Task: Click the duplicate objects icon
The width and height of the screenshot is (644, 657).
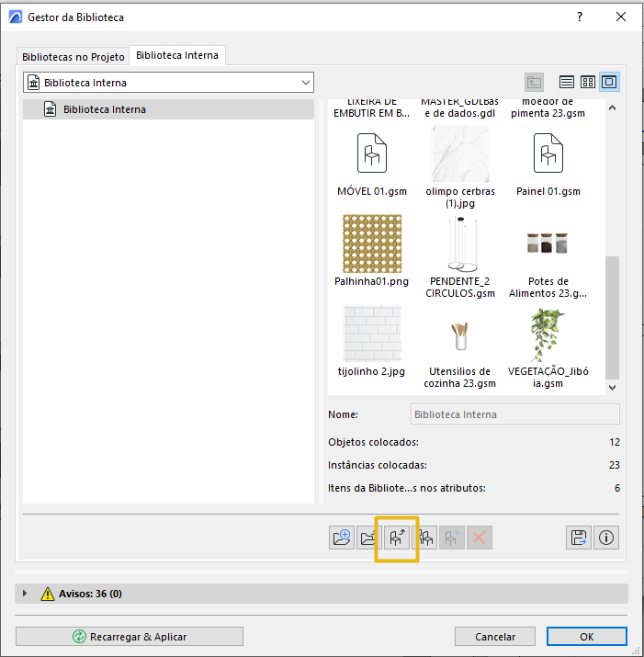Action: tap(424, 538)
